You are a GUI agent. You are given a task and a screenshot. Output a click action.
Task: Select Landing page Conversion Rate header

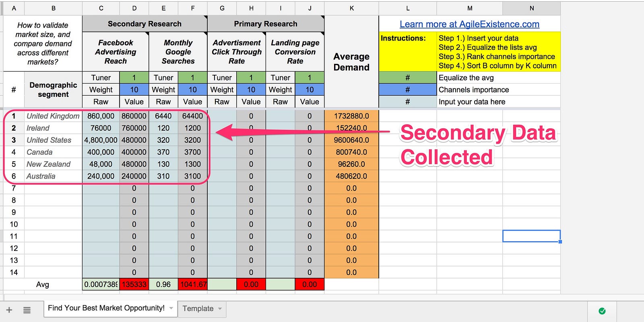295,52
